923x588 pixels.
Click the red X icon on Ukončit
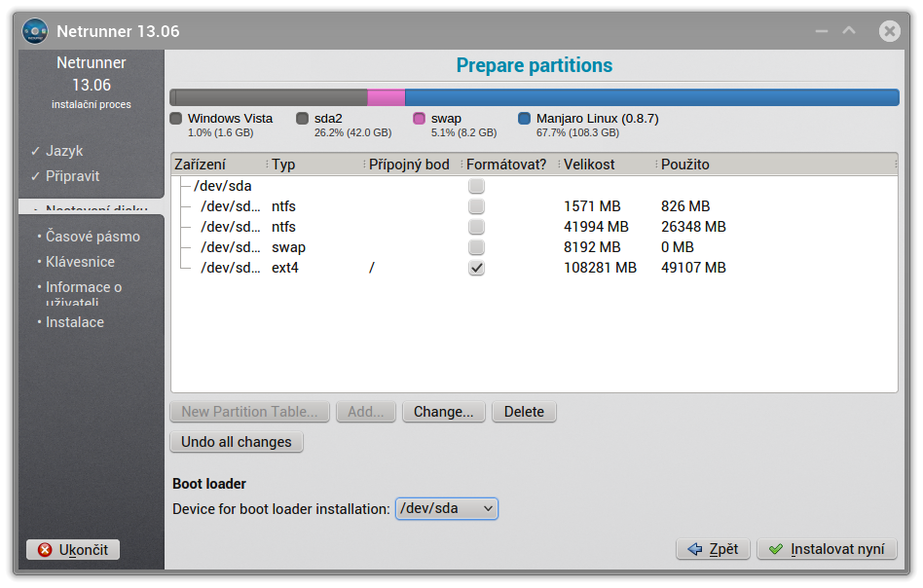(x=45, y=550)
